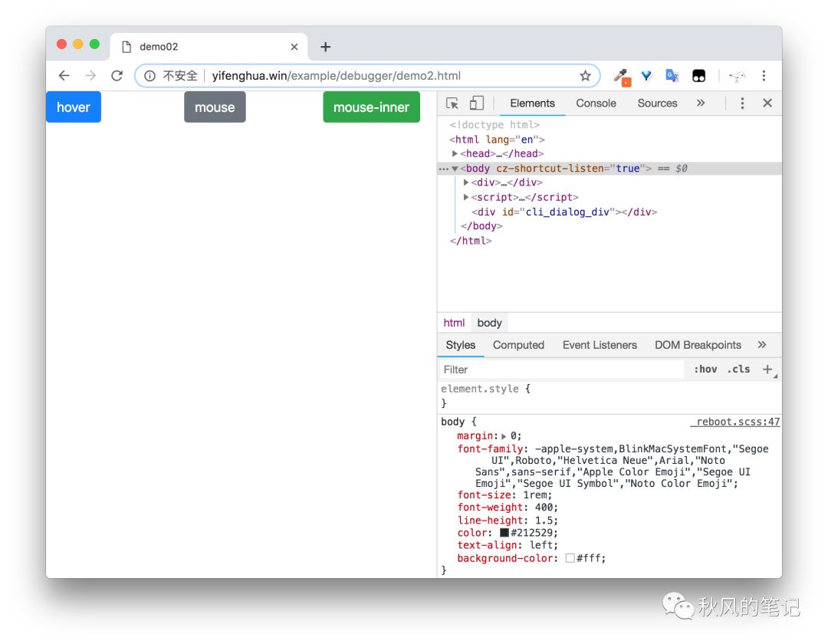Viewport: 828px width, 644px height.
Task: Select the Styles tab
Action: coord(461,345)
